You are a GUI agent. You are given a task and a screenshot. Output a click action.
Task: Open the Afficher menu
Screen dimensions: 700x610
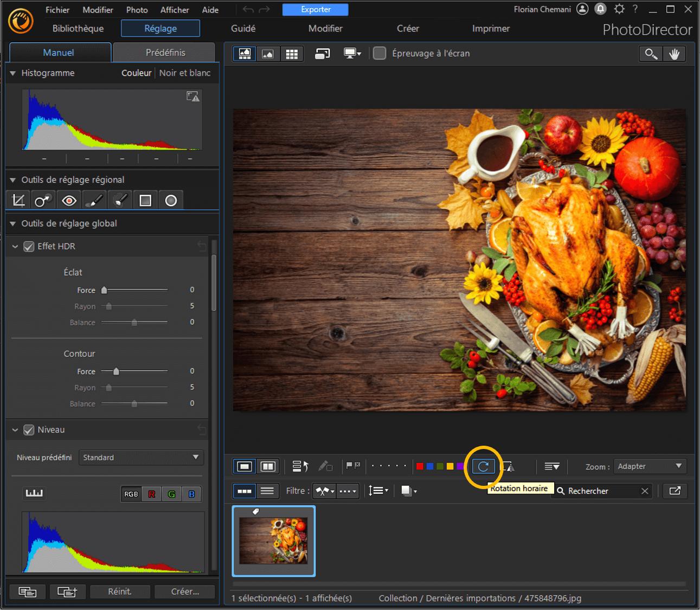pyautogui.click(x=175, y=10)
